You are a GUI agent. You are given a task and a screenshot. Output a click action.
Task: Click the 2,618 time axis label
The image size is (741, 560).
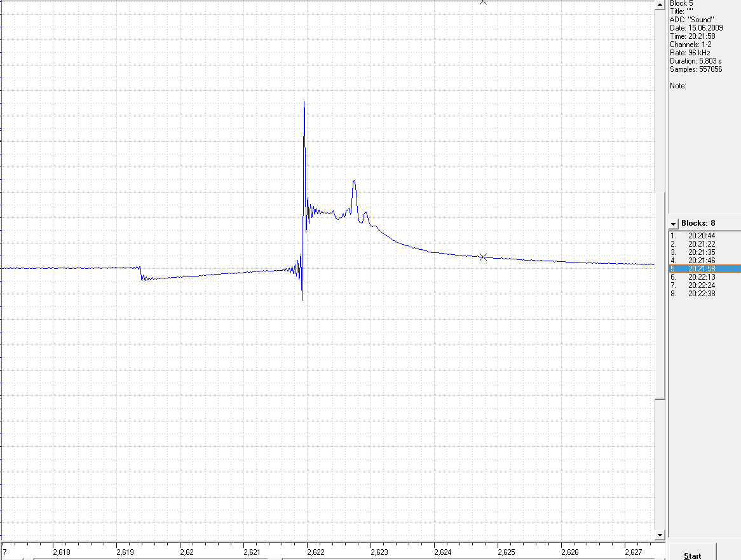[x=62, y=552]
